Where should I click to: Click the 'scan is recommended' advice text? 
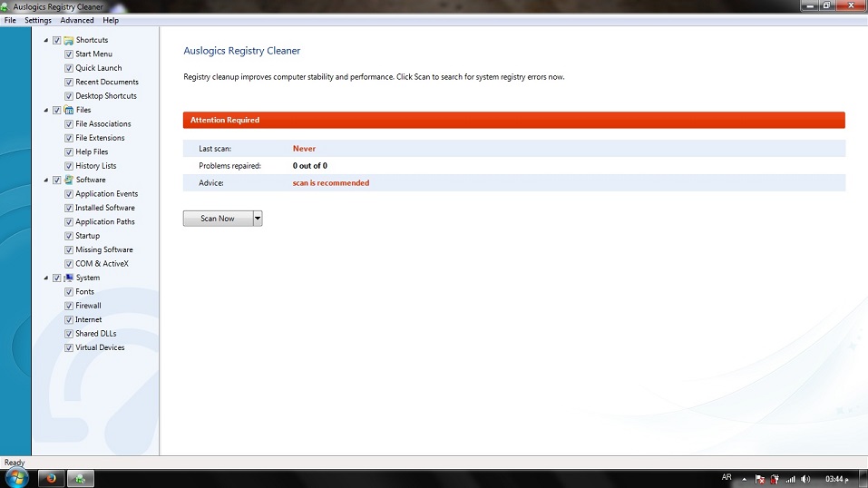pos(330,183)
